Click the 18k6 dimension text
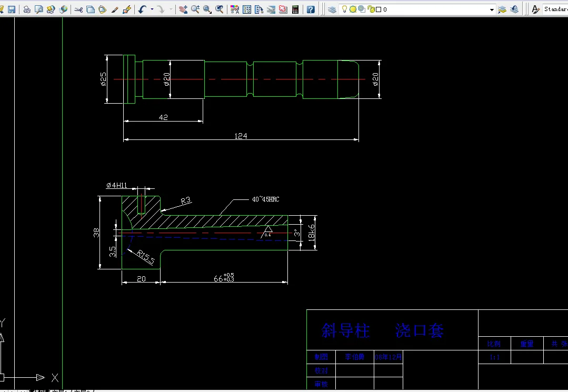 311,233
